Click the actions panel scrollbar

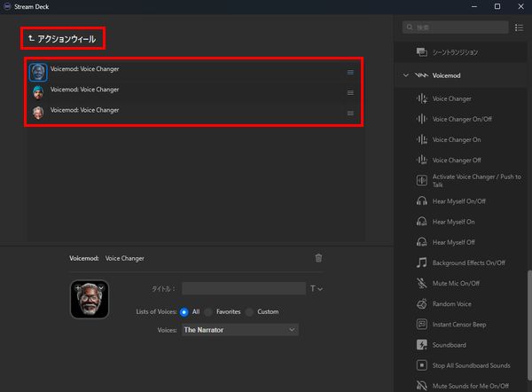point(529,325)
